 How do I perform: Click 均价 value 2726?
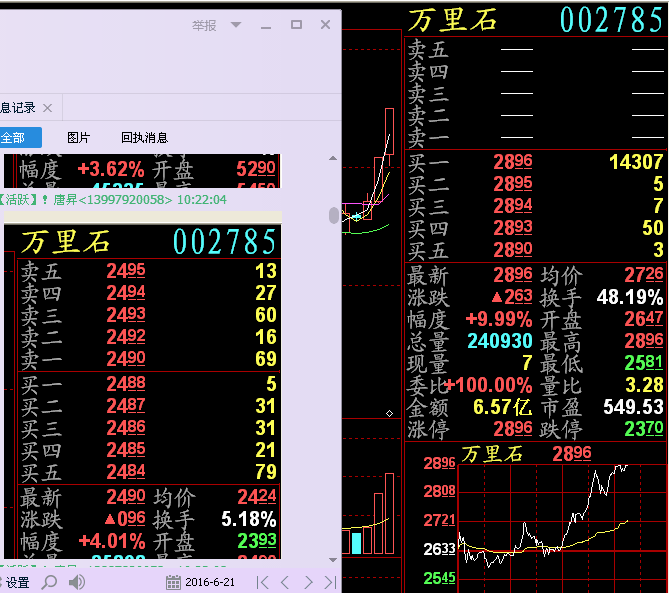click(644, 275)
